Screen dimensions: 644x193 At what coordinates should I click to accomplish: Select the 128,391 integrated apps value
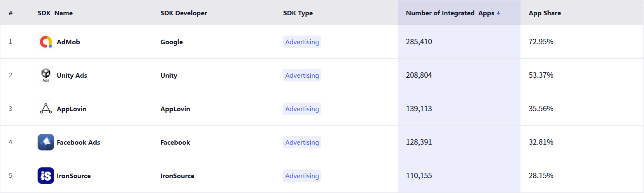coord(419,142)
